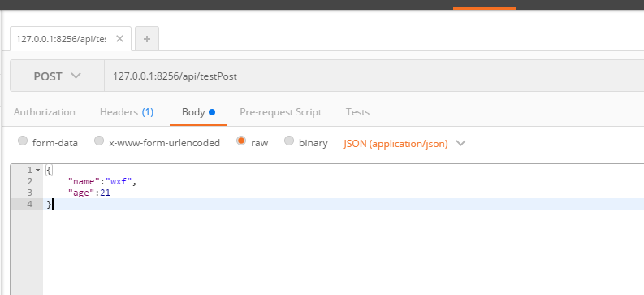Open the Pre-request Script tab
This screenshot has width=644, height=295.
point(280,112)
